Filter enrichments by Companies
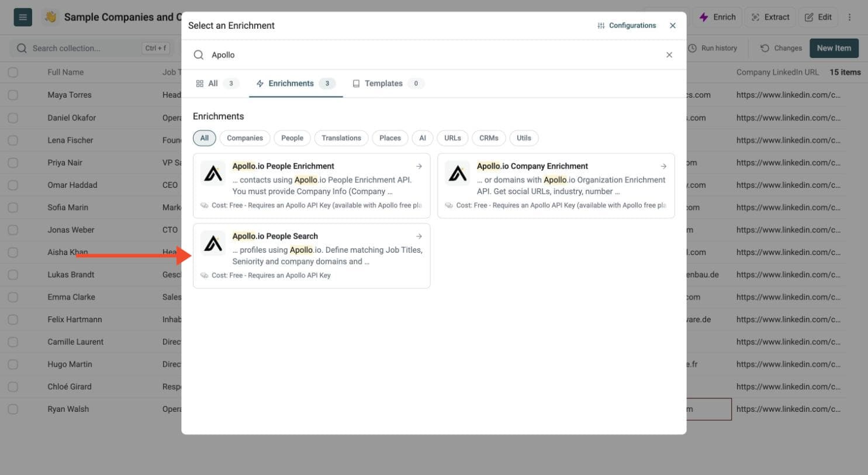The height and width of the screenshot is (475, 868). [245, 138]
